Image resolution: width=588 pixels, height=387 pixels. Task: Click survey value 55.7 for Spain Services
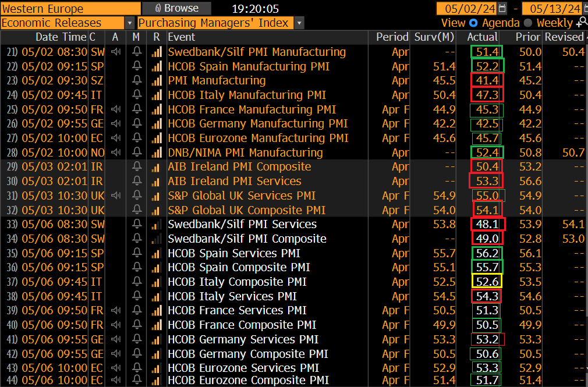click(x=444, y=253)
